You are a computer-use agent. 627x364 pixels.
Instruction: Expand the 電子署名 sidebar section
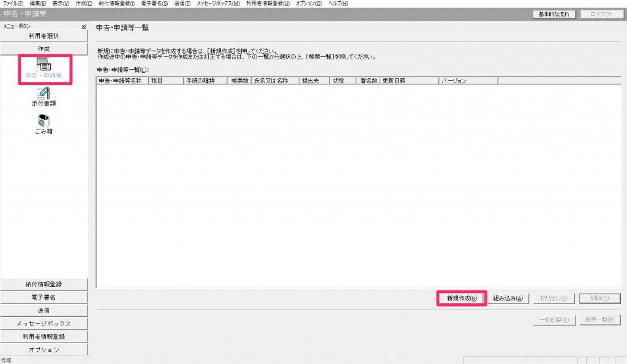(43, 297)
